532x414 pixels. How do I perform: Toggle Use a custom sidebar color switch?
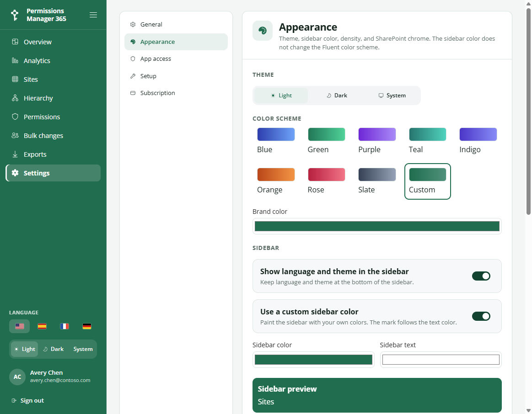pyautogui.click(x=481, y=316)
